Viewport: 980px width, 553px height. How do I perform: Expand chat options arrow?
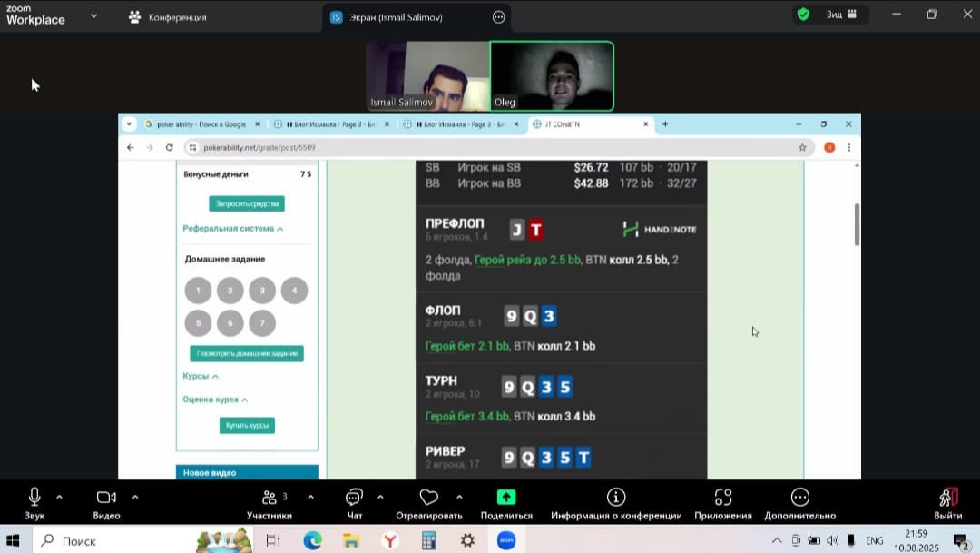point(380,498)
